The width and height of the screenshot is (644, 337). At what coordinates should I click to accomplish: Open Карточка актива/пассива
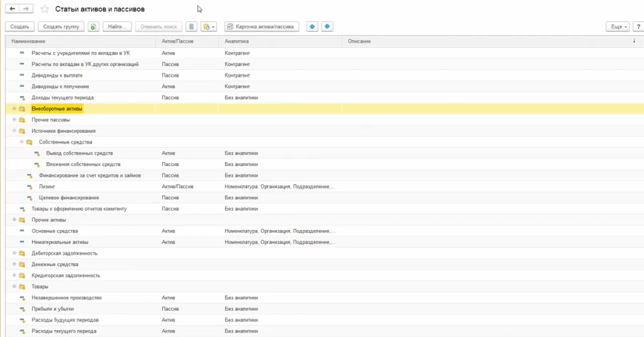coord(262,27)
